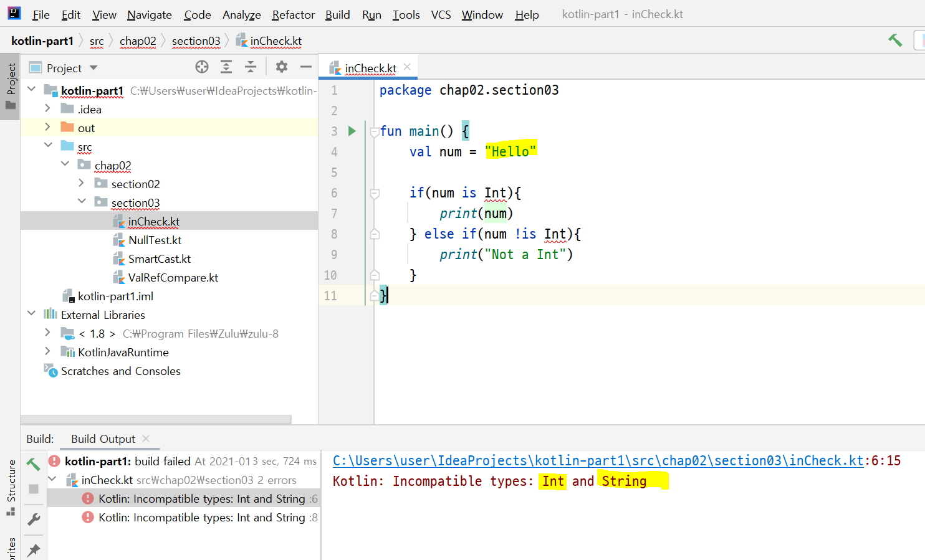Click the Select Opened File target icon
The width and height of the screenshot is (925, 560).
[202, 67]
